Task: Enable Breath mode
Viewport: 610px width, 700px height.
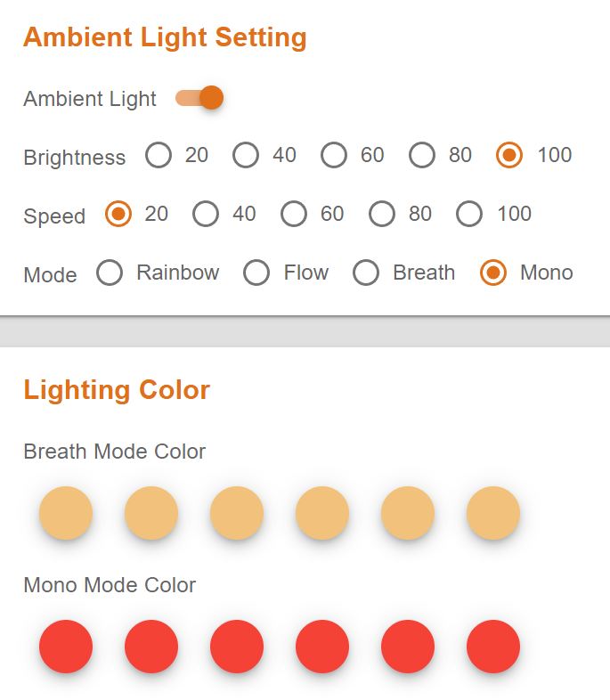Action: (366, 273)
